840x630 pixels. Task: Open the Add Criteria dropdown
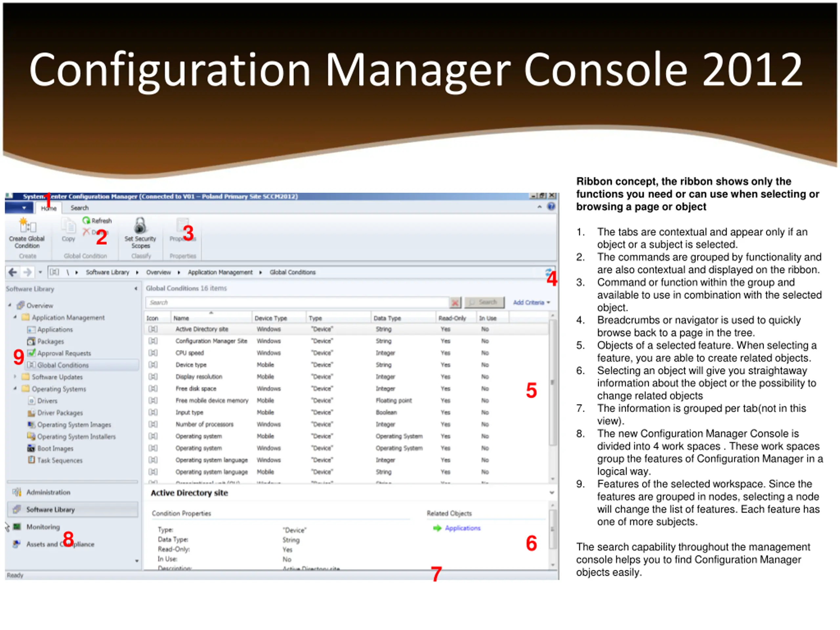(x=532, y=303)
